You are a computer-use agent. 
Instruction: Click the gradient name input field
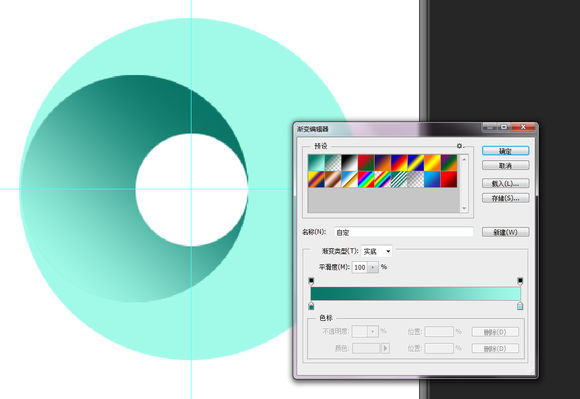pos(404,232)
